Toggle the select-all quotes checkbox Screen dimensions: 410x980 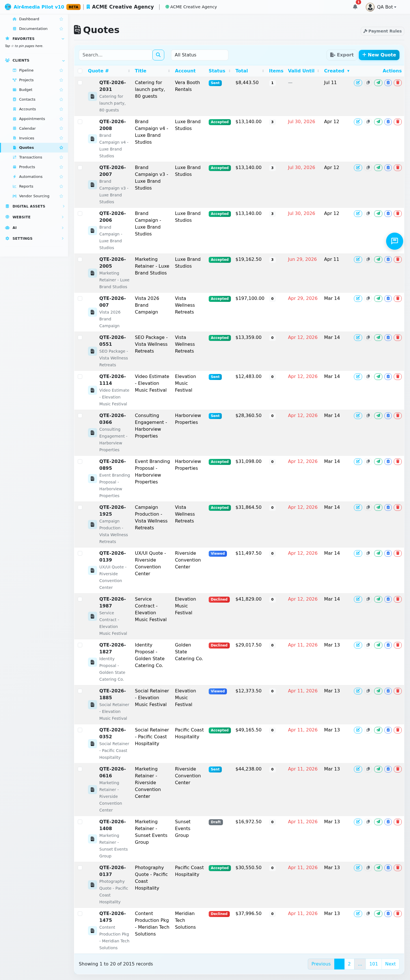80,71
